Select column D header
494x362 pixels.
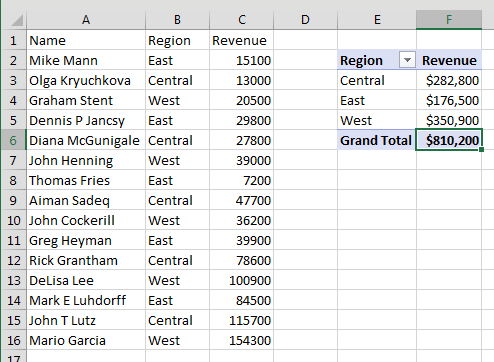305,20
